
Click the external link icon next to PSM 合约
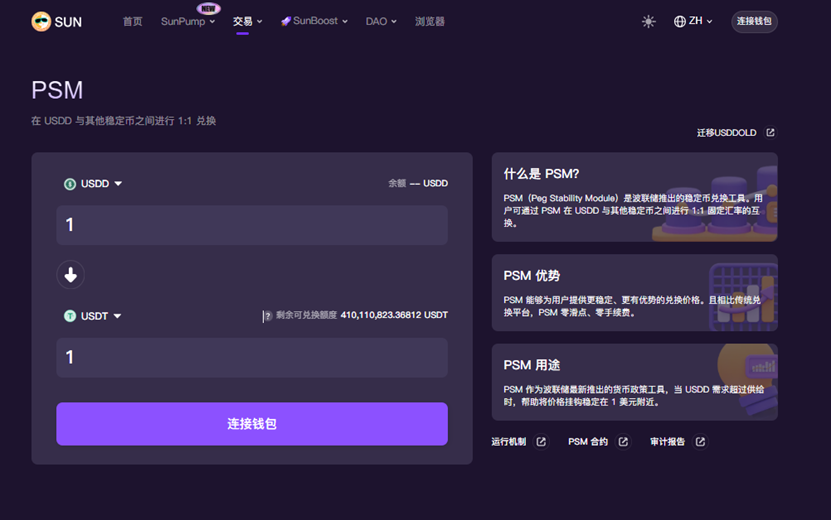(623, 442)
